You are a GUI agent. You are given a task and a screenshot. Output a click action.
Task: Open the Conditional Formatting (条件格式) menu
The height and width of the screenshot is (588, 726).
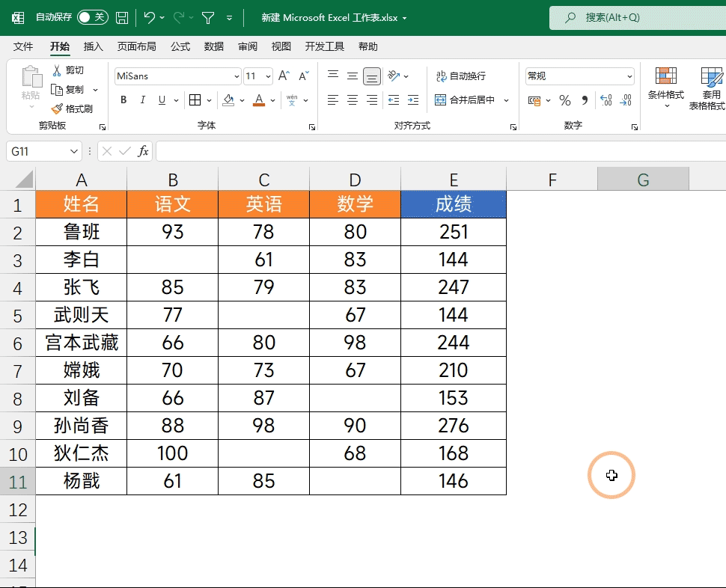(666, 88)
